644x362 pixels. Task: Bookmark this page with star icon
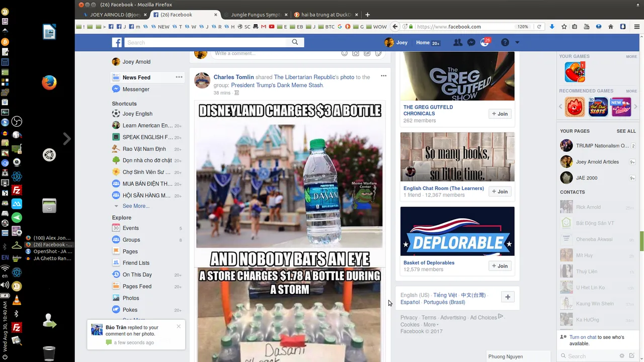click(x=564, y=27)
